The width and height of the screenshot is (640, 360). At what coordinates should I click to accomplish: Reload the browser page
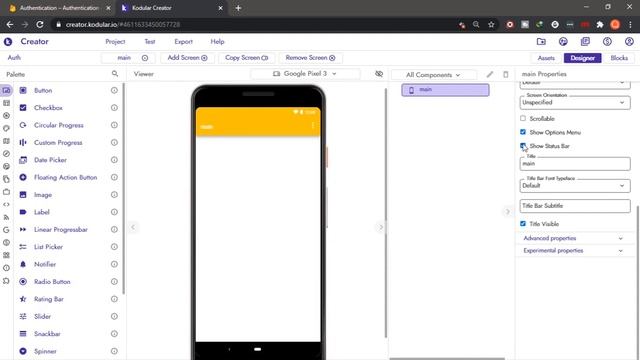pos(40,24)
